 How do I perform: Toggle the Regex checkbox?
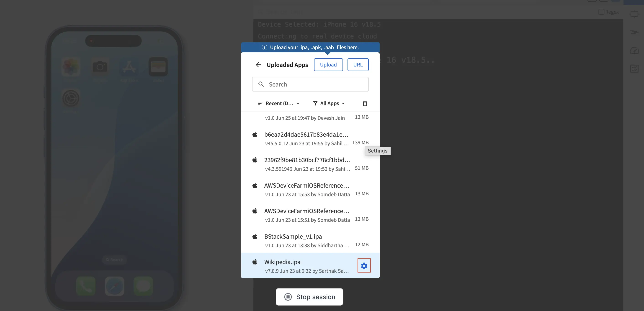pyautogui.click(x=601, y=12)
